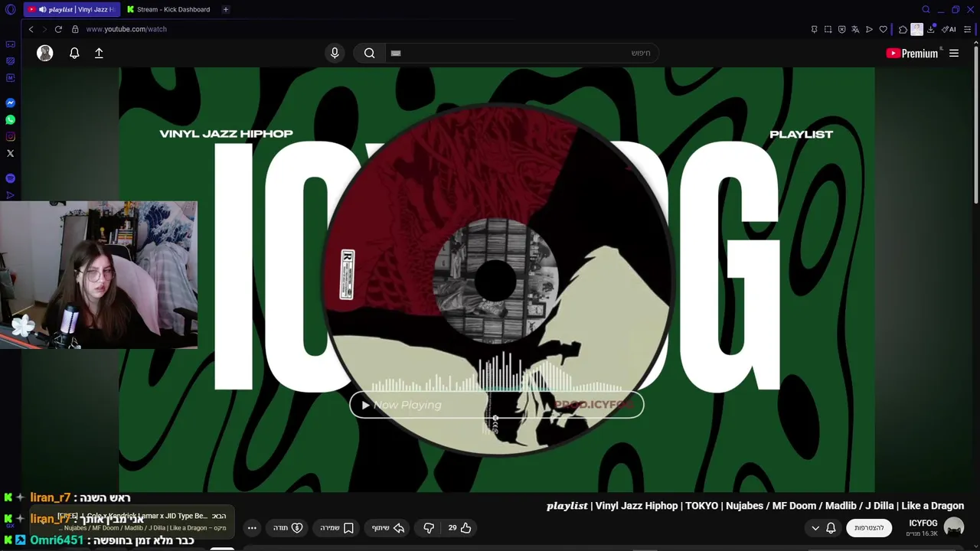
Task: Open the ICYFOG channel avatar
Action: pos(954,527)
